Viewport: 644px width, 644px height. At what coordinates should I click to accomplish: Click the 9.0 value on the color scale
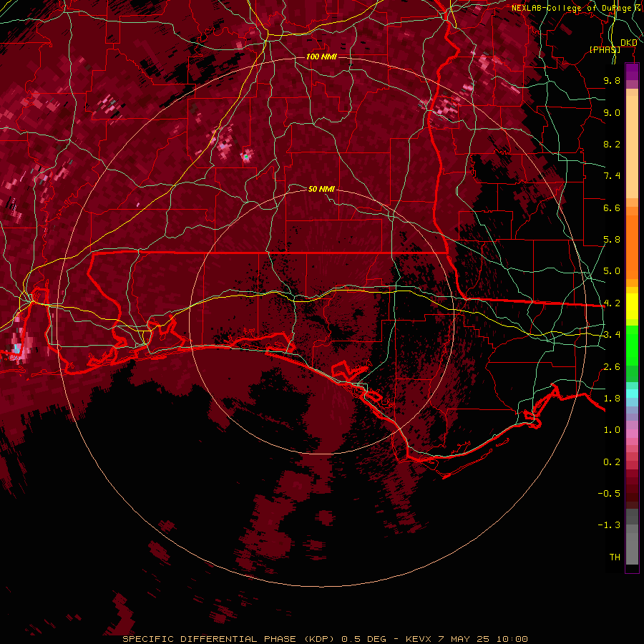click(612, 112)
